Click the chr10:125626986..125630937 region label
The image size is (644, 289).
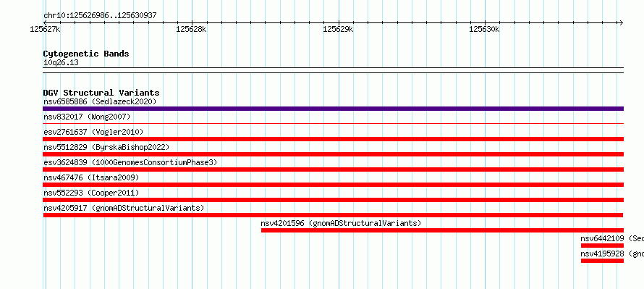100,16
